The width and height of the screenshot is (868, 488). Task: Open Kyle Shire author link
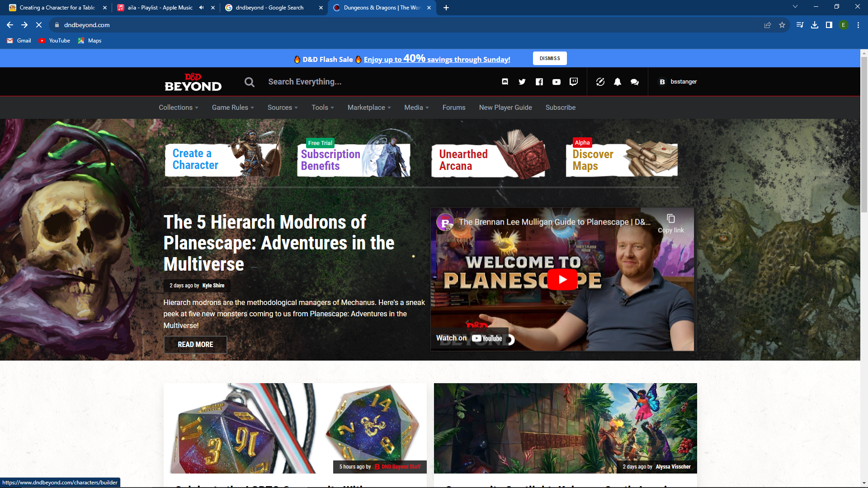(x=213, y=286)
